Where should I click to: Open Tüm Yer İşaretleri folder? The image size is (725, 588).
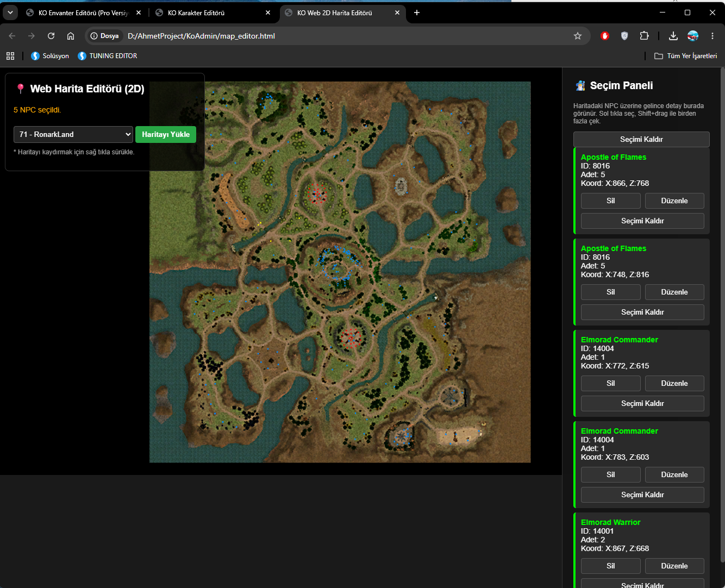685,56
